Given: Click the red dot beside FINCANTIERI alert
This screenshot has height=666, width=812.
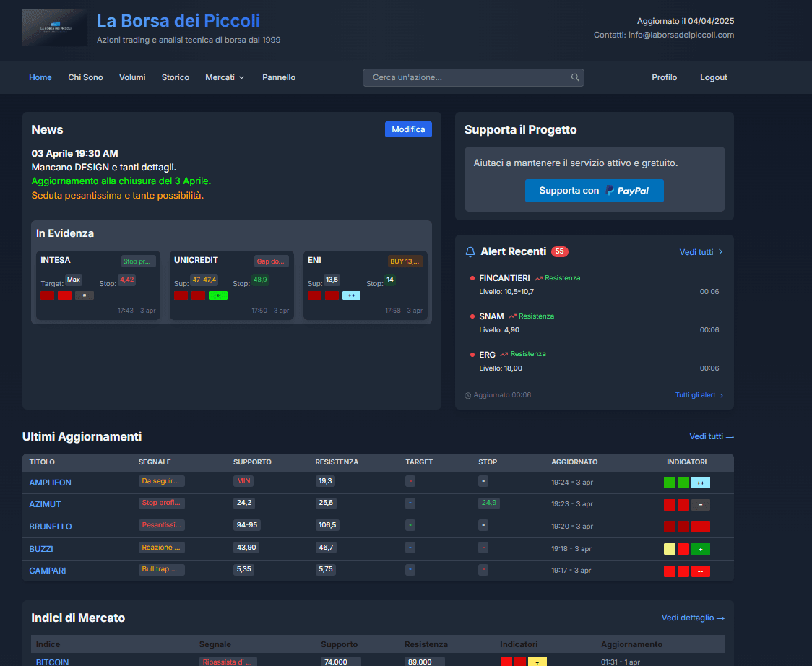Looking at the screenshot, I should point(472,278).
